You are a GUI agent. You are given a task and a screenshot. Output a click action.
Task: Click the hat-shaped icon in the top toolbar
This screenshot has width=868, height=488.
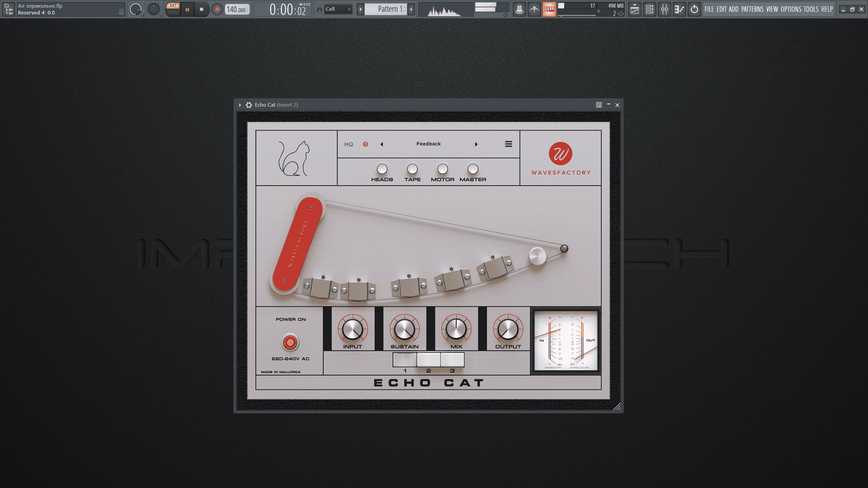pyautogui.click(x=519, y=9)
